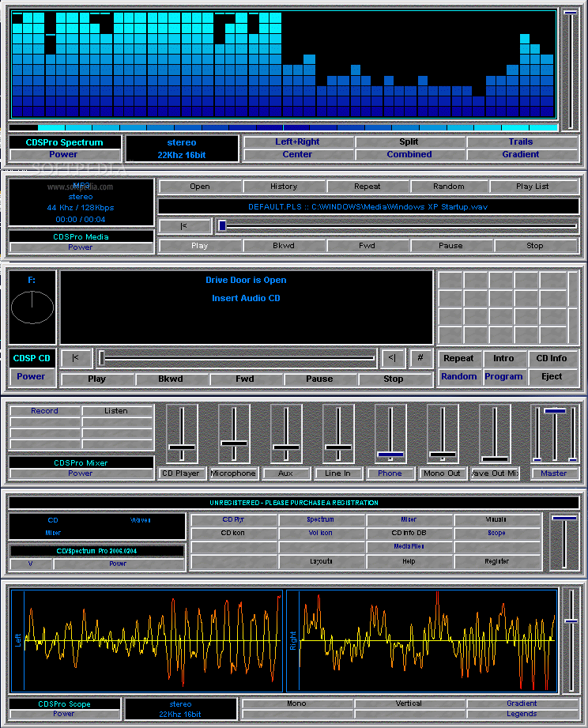588x728 pixels.
Task: Toggle Repeat in the CD player
Action: coord(459,358)
